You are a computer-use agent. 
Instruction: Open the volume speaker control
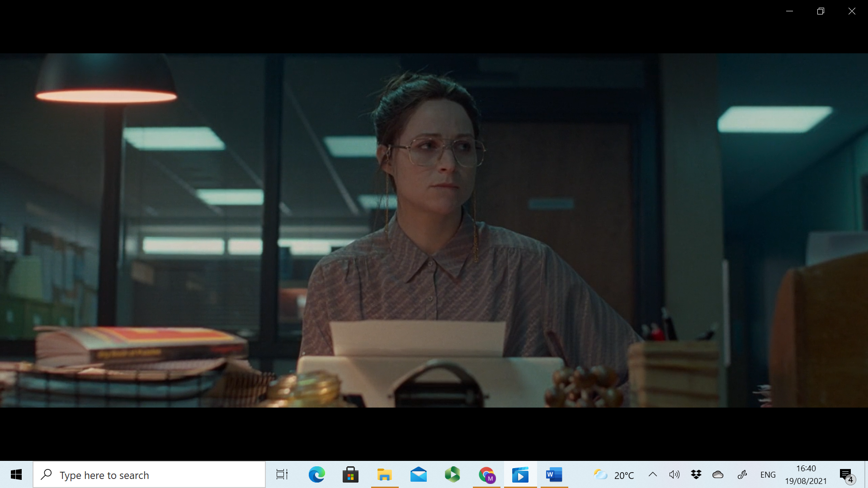(x=674, y=474)
